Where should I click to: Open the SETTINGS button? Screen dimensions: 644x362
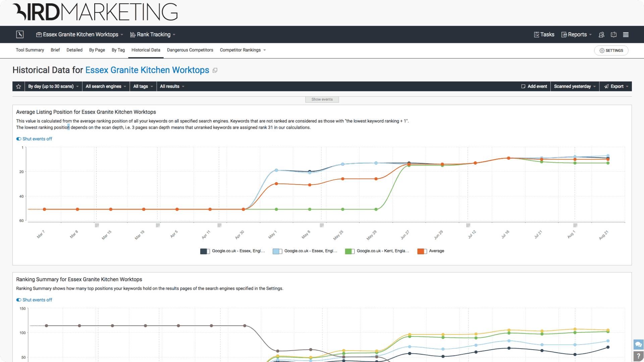pyautogui.click(x=611, y=50)
